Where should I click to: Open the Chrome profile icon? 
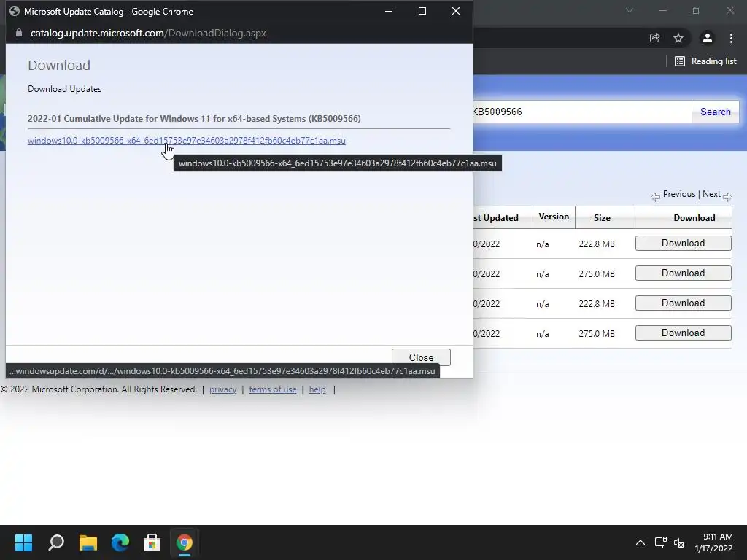coord(708,38)
